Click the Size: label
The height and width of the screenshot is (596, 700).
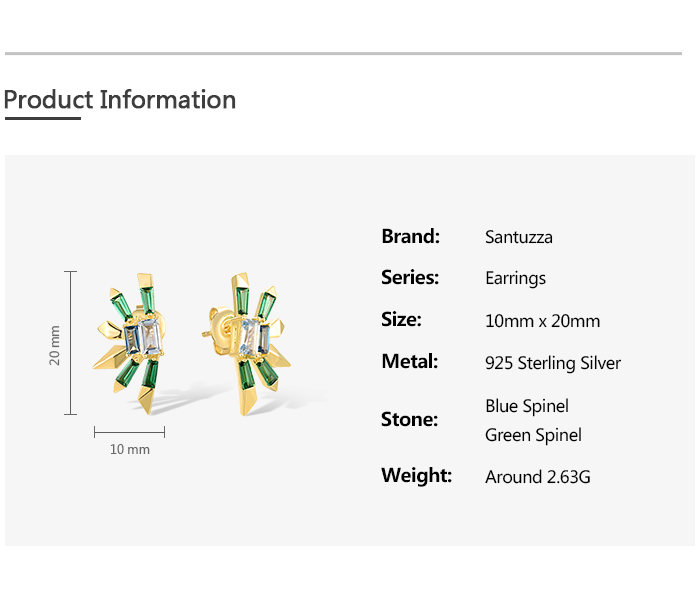(x=401, y=320)
